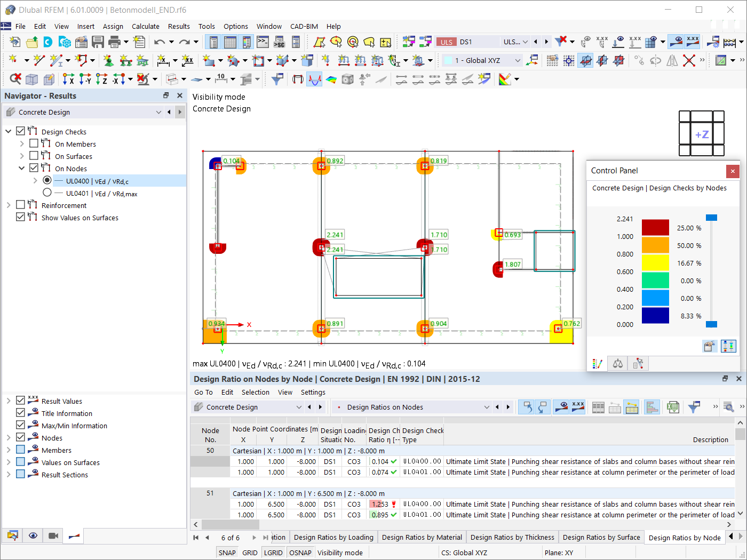Click the Excel export icon in table toolbar
This screenshot has width=747, height=560.
673,407
